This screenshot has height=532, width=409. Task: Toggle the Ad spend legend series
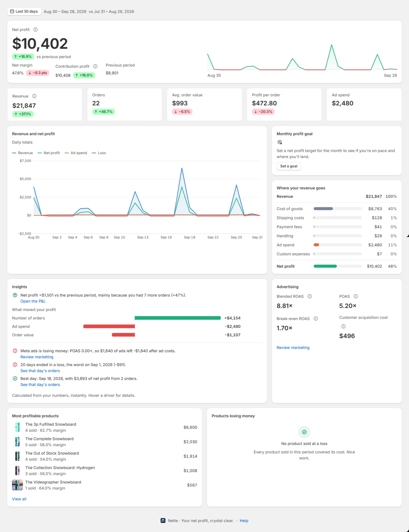point(76,153)
